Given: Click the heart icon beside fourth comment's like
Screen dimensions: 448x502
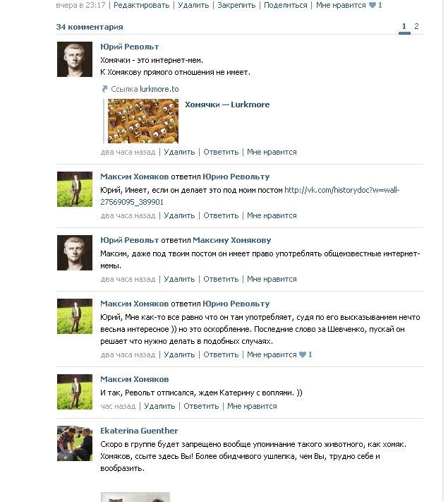Looking at the screenshot, I should pyautogui.click(x=303, y=354).
